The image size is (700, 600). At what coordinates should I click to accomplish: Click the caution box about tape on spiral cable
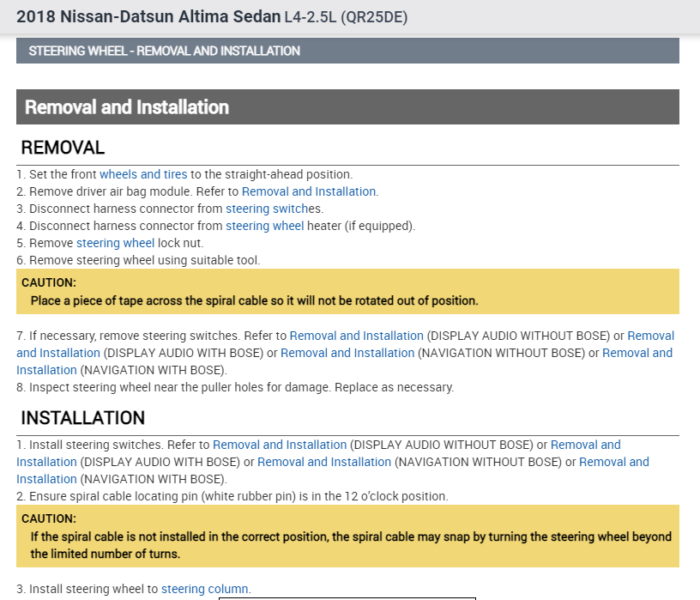(347, 292)
